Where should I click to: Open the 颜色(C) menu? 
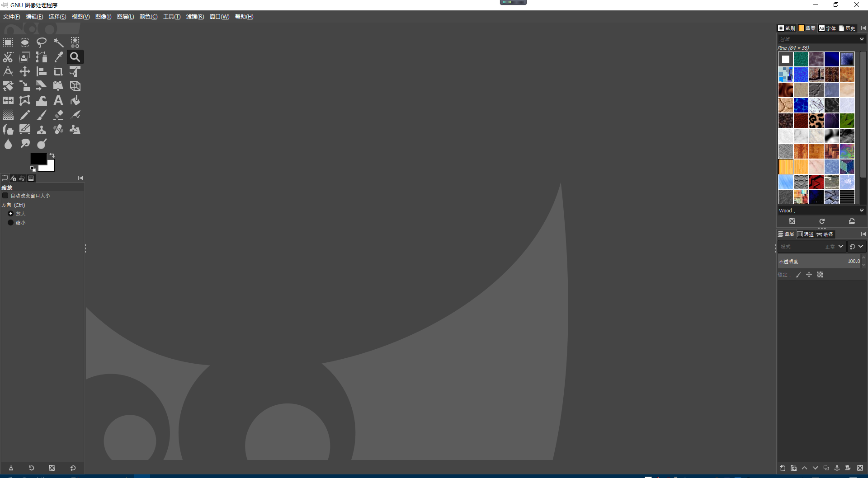pyautogui.click(x=148, y=17)
